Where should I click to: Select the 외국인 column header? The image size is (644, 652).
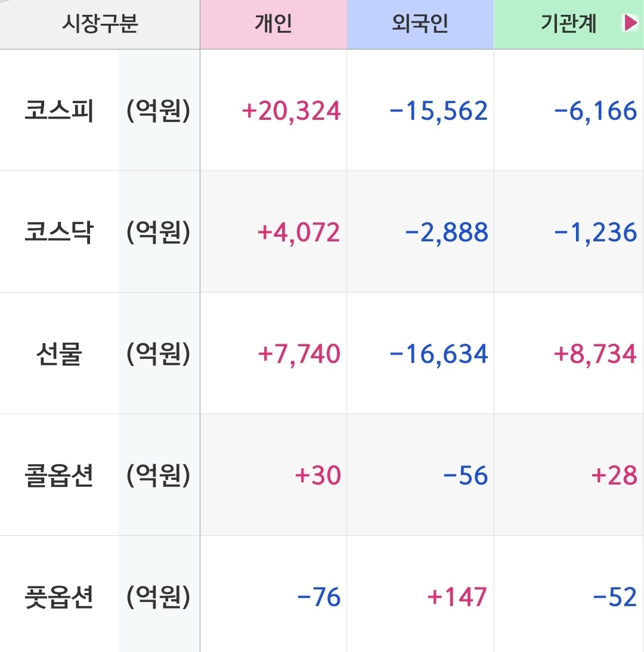pyautogui.click(x=420, y=24)
